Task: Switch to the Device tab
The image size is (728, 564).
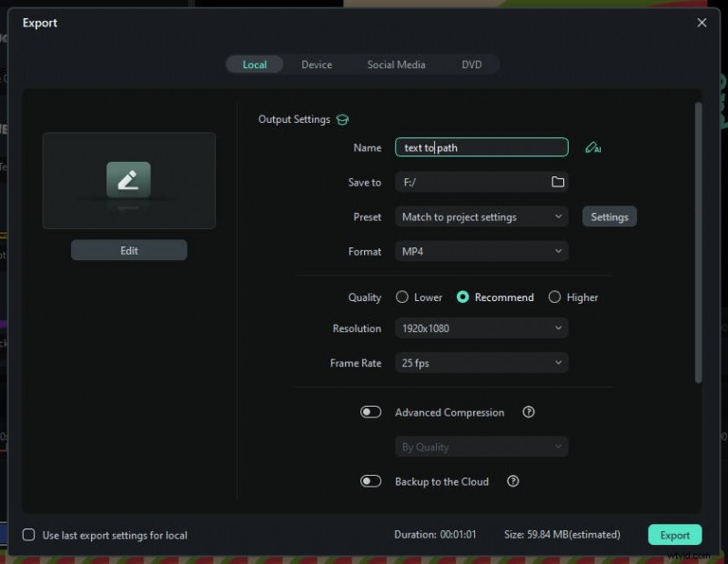Action: (317, 65)
